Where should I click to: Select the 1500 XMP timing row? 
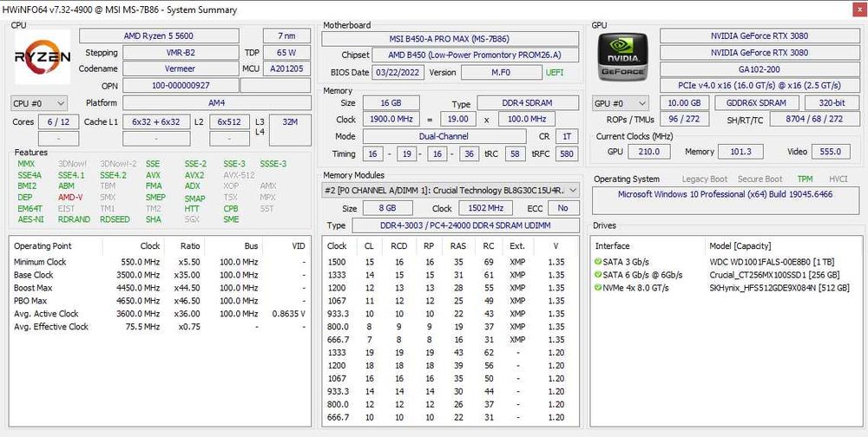450,262
